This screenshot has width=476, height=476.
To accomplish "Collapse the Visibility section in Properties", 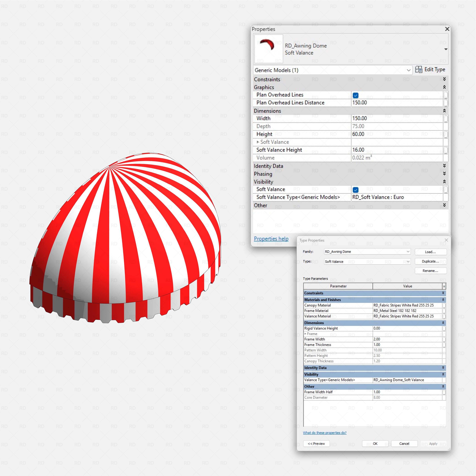I will (x=444, y=182).
